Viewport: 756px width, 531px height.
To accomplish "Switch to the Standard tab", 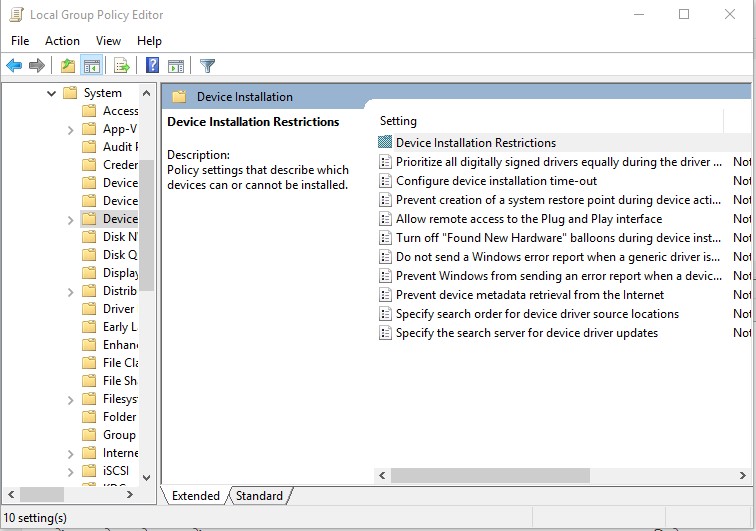I will [259, 496].
